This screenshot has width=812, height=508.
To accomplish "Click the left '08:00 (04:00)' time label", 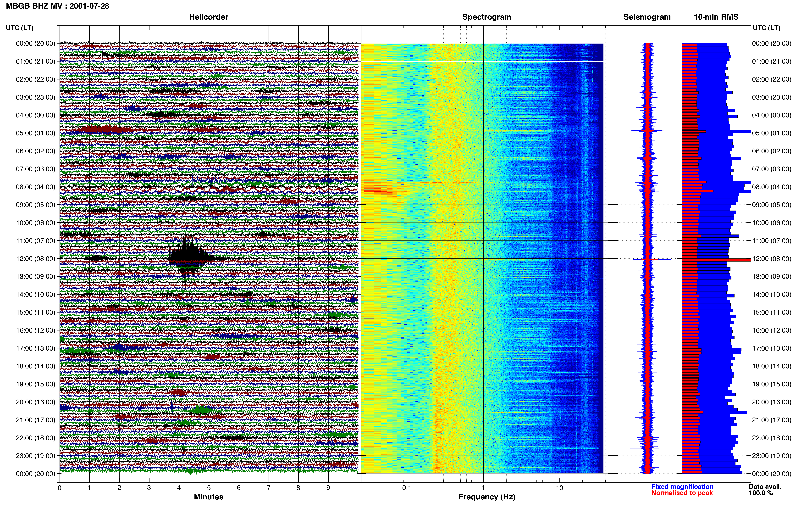I will click(35, 187).
